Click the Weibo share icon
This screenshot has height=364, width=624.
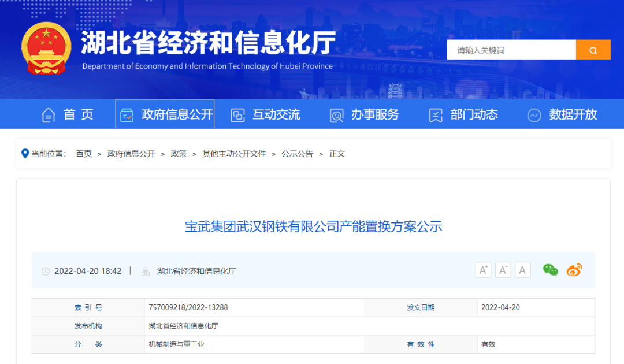coord(574,269)
